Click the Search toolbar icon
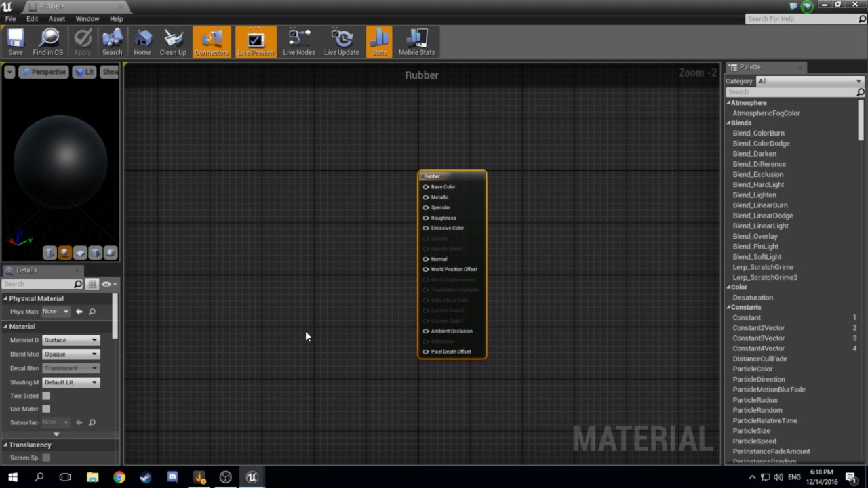Screen dimensions: 868x488 coord(113,42)
